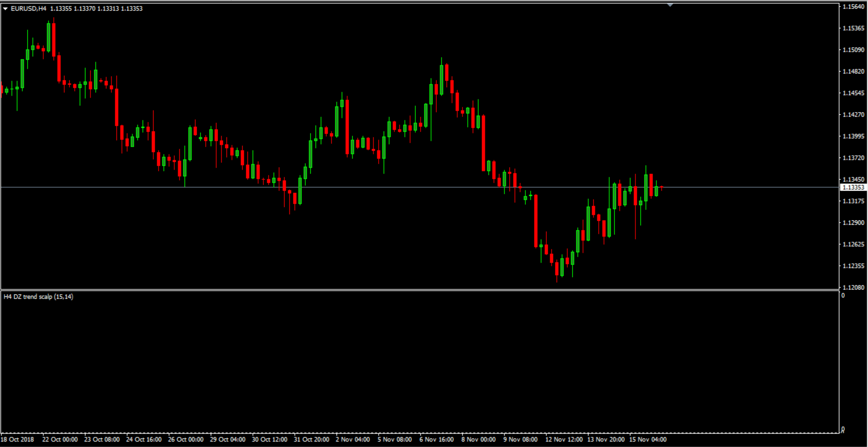Click the 0 scale value atop indicator window
868x447 pixels.
tap(843, 296)
